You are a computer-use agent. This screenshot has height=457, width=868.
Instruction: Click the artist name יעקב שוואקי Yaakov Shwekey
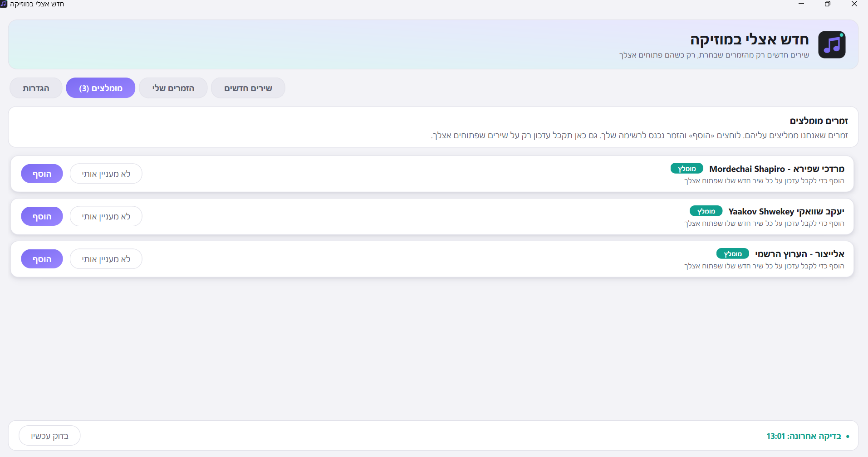(x=786, y=211)
